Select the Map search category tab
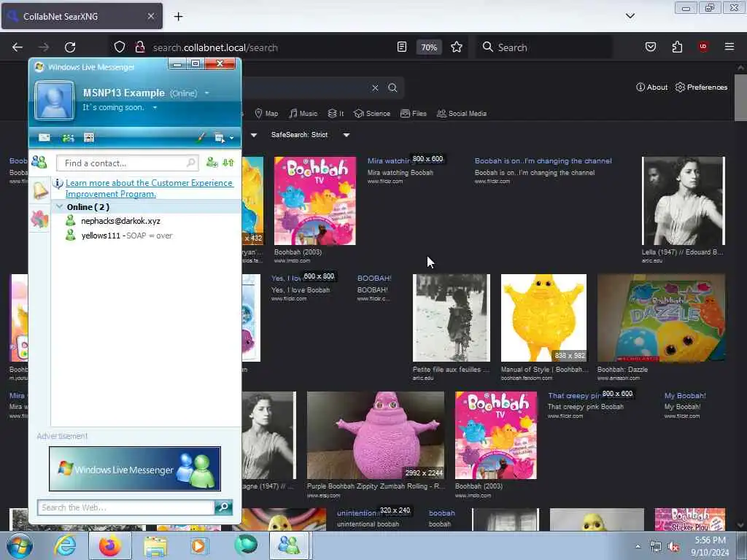747x560 pixels. [x=266, y=113]
